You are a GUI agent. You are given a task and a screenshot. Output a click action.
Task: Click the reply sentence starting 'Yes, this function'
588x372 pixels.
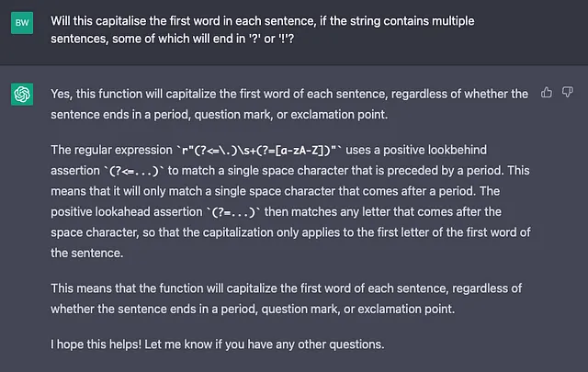pyautogui.click(x=289, y=104)
